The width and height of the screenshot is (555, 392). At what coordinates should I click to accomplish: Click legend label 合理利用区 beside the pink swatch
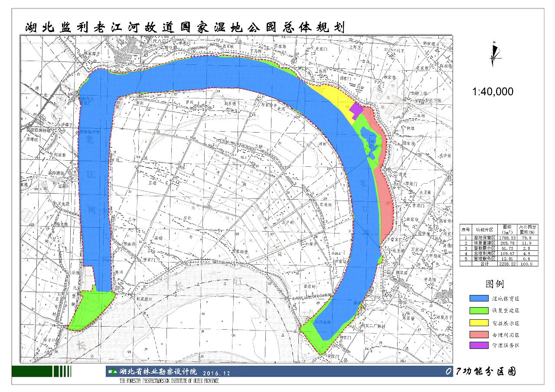pyautogui.click(x=505, y=335)
